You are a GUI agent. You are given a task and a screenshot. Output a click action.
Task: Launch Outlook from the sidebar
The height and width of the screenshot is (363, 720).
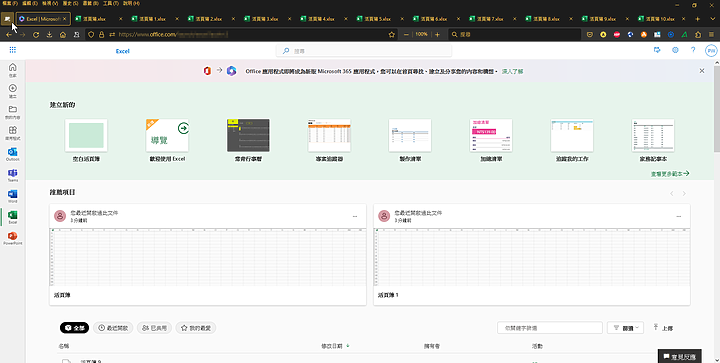click(12, 154)
